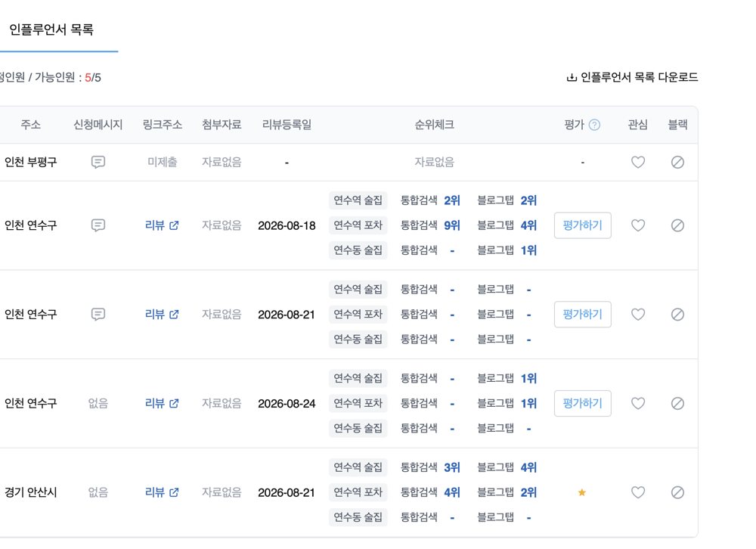Image resolution: width=756 pixels, height=549 pixels.
Task: Click 연수역 포차 keyword in 2026-08-18 row
Action: click(x=358, y=225)
